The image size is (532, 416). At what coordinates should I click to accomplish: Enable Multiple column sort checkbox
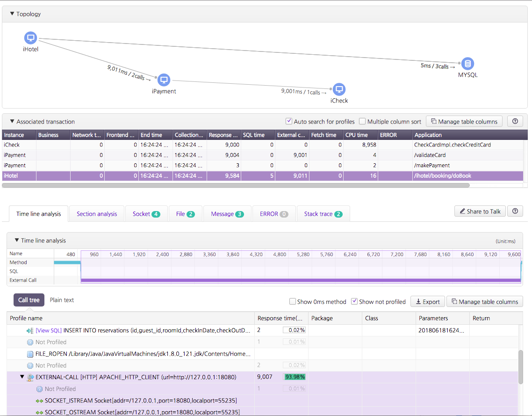[x=362, y=121]
